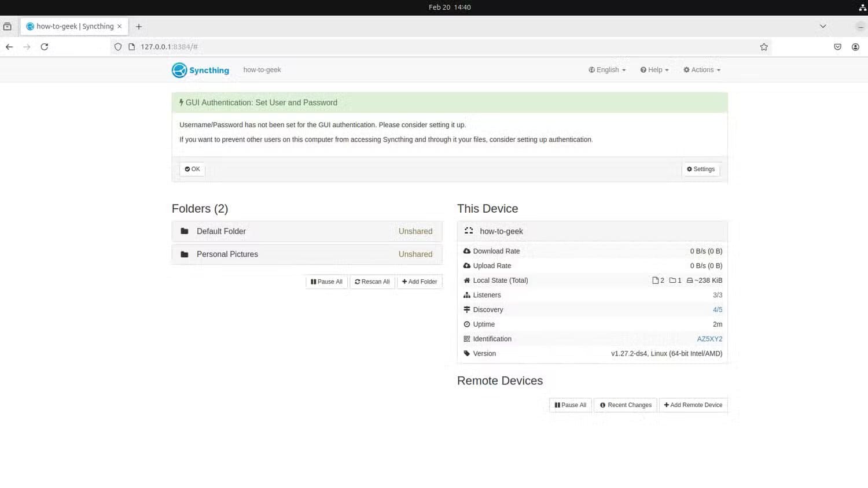Click the 3/3 Listeners value
This screenshot has height=488, width=868.
pyautogui.click(x=718, y=295)
